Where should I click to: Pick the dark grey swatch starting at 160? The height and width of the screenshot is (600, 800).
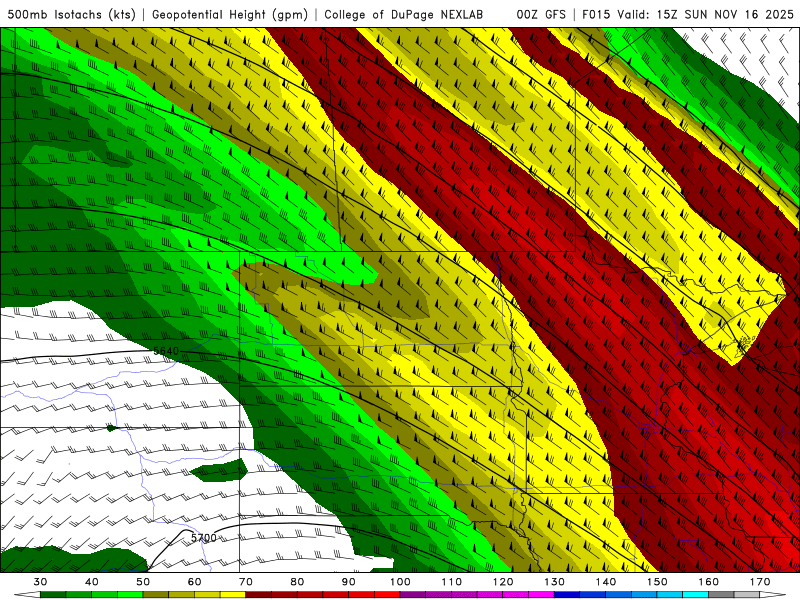pos(721,595)
